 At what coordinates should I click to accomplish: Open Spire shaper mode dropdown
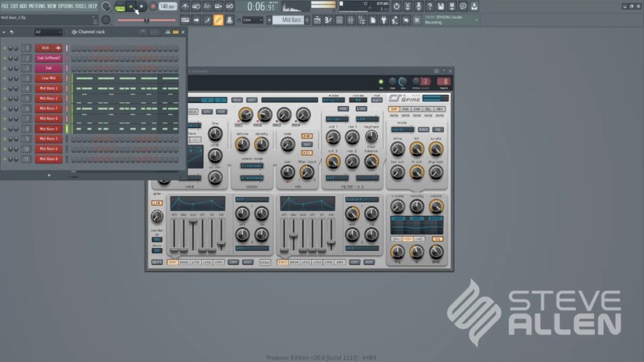tap(402, 129)
